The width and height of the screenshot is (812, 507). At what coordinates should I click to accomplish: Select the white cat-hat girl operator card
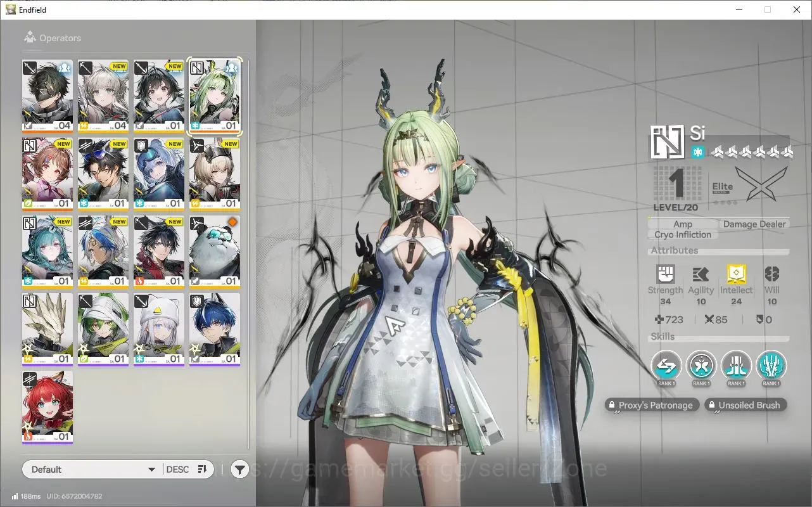click(x=159, y=329)
